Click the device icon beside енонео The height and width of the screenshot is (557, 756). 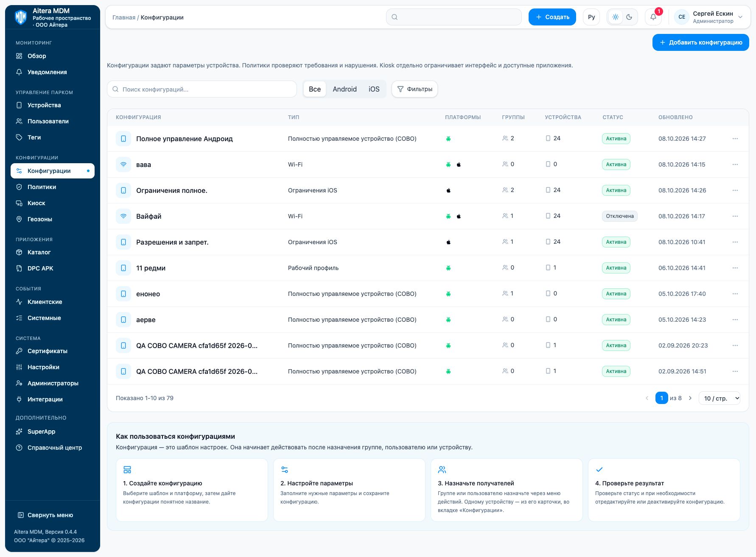(x=123, y=294)
